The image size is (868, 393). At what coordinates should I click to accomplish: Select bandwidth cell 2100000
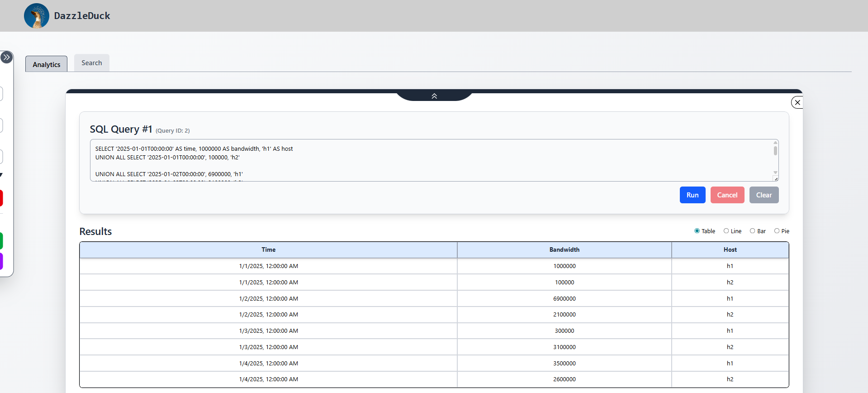[564, 315]
